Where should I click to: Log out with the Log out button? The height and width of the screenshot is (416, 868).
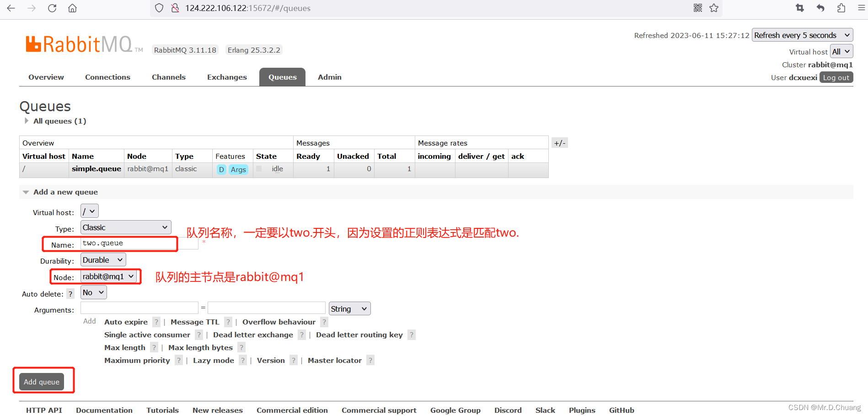[x=836, y=77]
